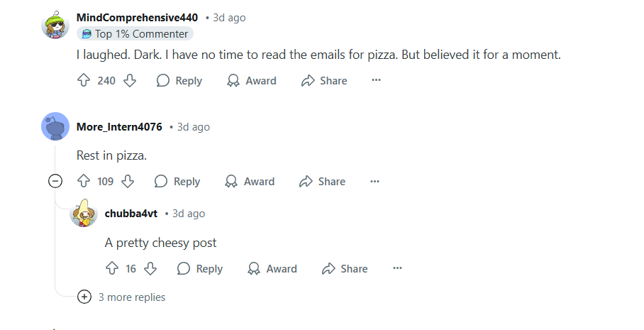Upvote chubba4vt's cheesy post comment

[x=111, y=269]
